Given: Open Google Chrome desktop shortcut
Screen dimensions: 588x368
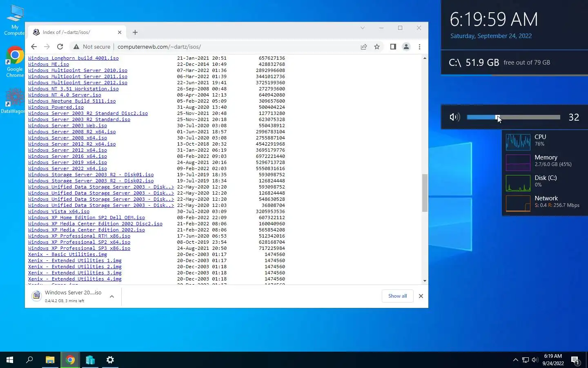Looking at the screenshot, I should 15,62.
